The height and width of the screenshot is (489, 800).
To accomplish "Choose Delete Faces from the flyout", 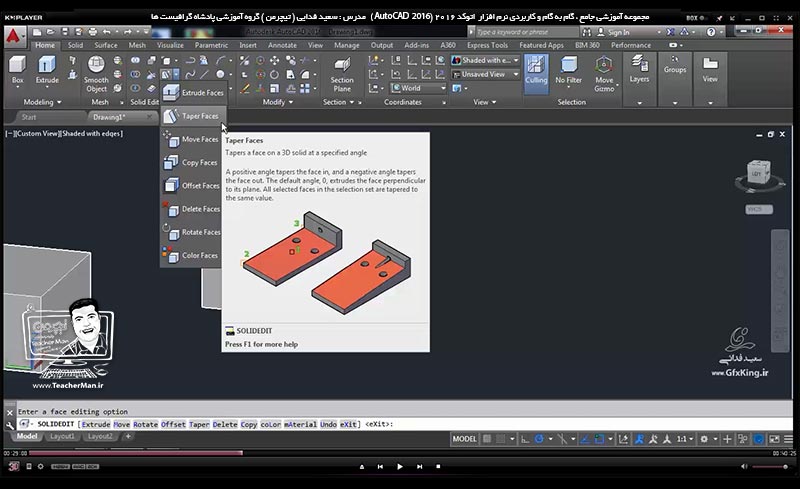I will [x=191, y=209].
